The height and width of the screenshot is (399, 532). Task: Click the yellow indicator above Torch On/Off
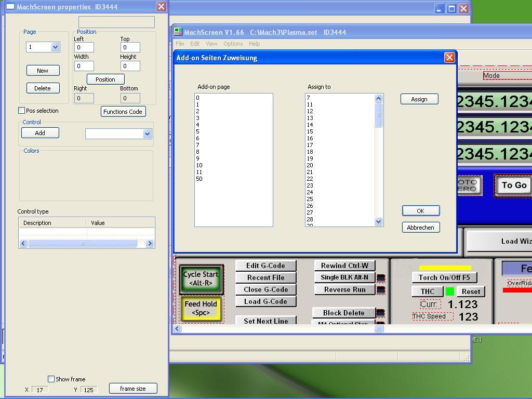(445, 268)
